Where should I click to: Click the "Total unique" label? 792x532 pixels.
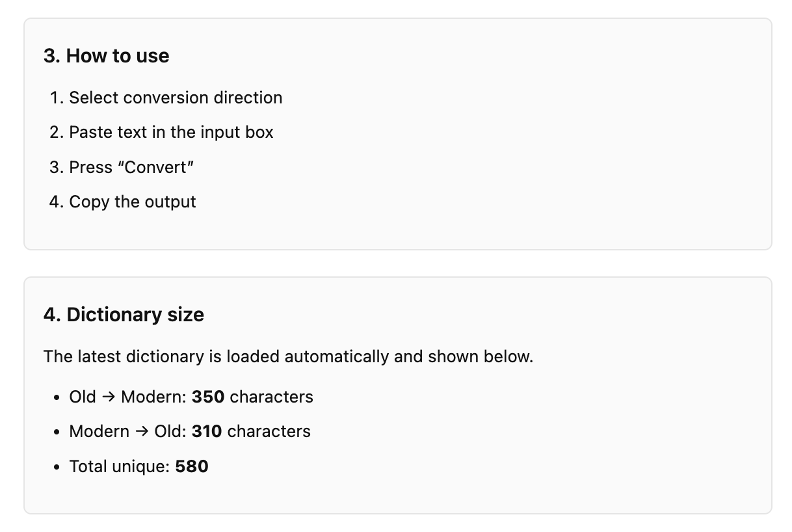point(120,466)
